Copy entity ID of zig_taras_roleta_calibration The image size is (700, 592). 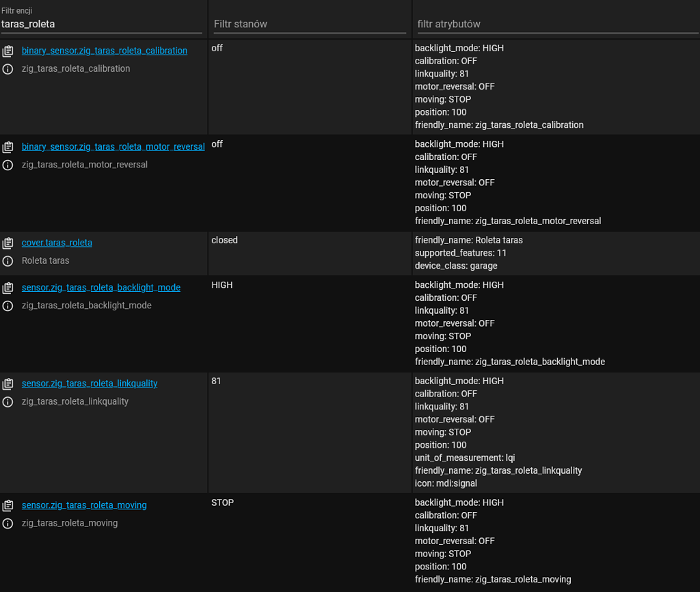pyautogui.click(x=8, y=51)
